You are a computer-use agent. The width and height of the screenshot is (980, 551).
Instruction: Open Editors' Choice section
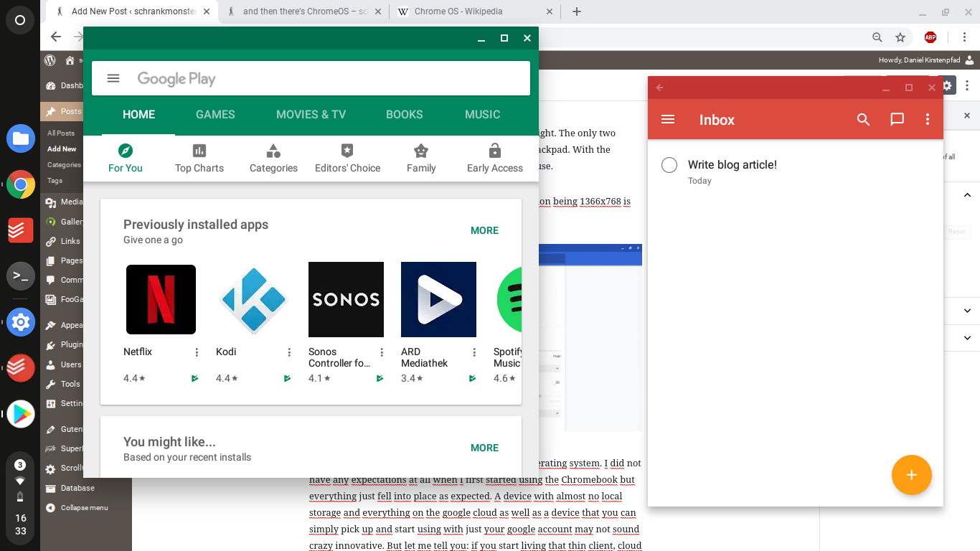pyautogui.click(x=348, y=159)
